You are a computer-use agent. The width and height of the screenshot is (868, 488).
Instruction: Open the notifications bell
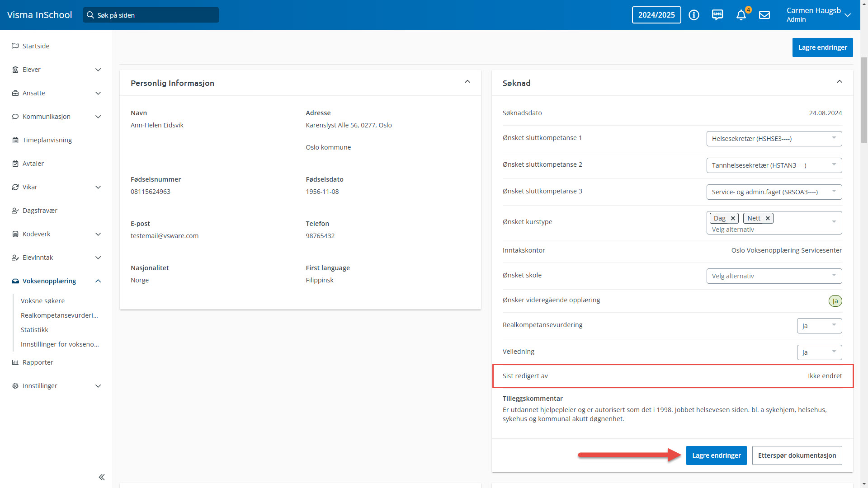(x=741, y=15)
